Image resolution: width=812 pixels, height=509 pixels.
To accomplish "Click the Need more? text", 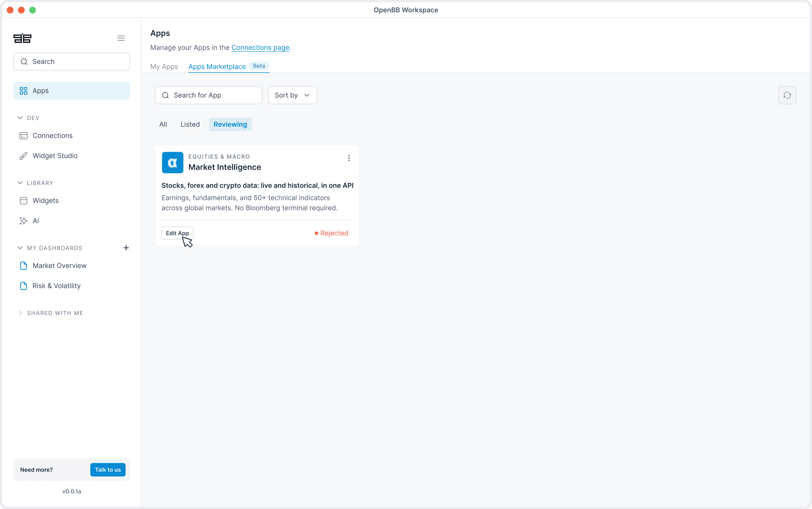I will [x=36, y=470].
